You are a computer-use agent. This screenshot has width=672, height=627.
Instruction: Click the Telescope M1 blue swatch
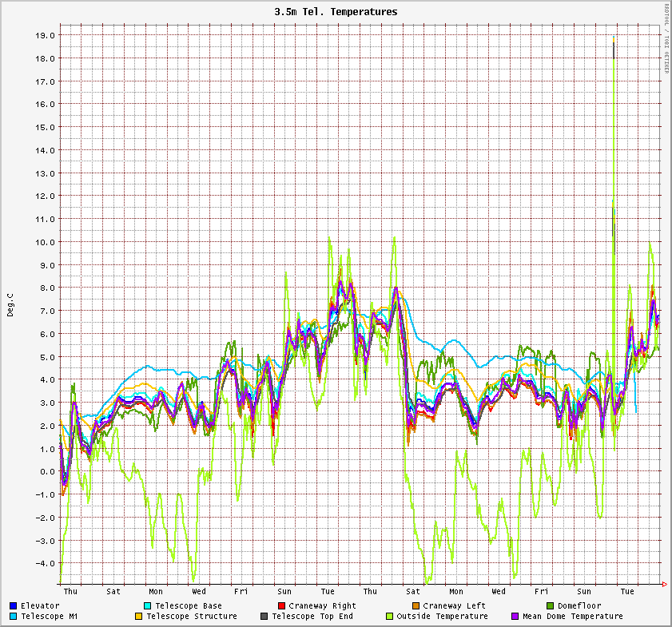(14, 617)
